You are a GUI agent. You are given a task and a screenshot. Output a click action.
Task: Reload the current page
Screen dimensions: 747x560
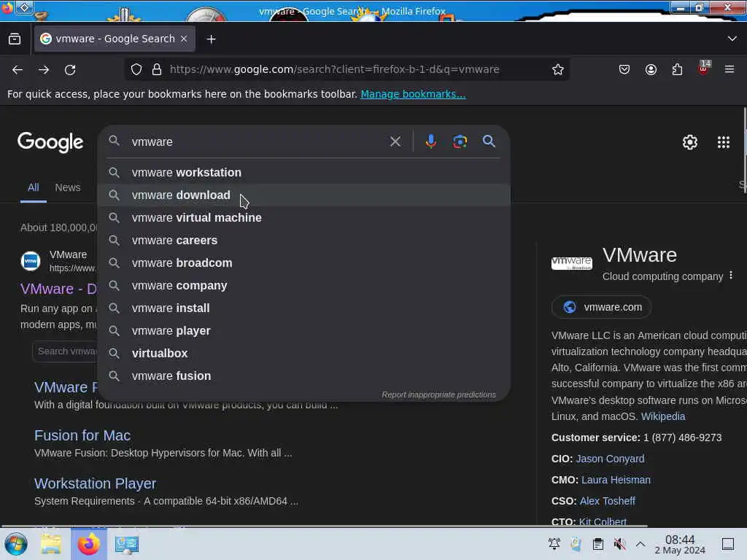click(70, 69)
